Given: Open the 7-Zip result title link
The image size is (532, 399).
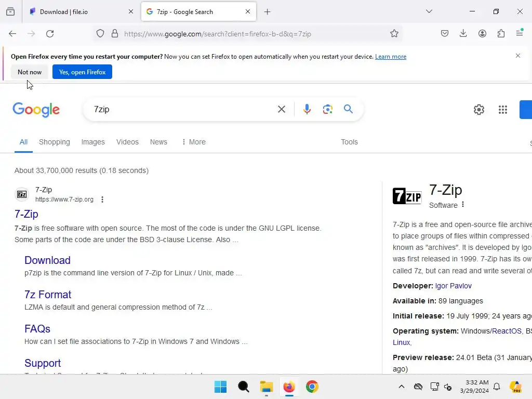Looking at the screenshot, I should pos(26,214).
